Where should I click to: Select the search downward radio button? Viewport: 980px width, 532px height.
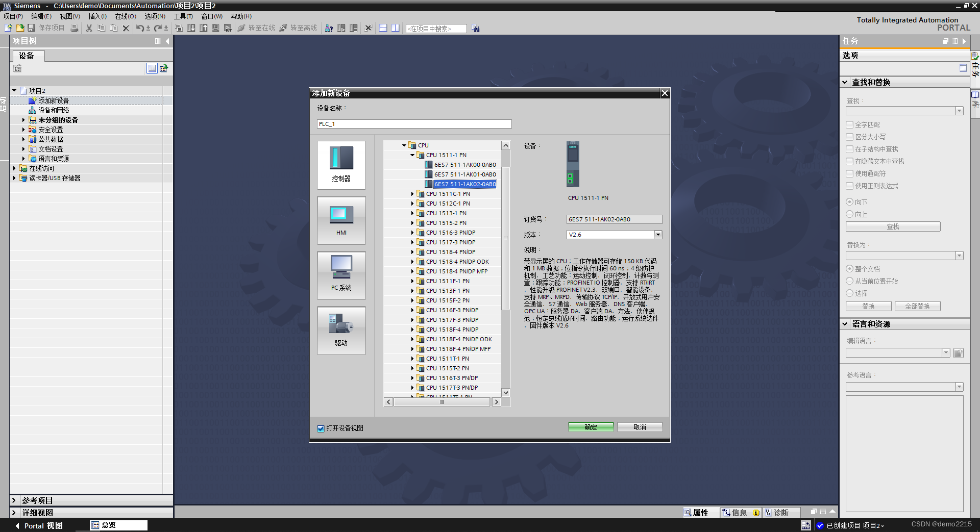(x=850, y=202)
